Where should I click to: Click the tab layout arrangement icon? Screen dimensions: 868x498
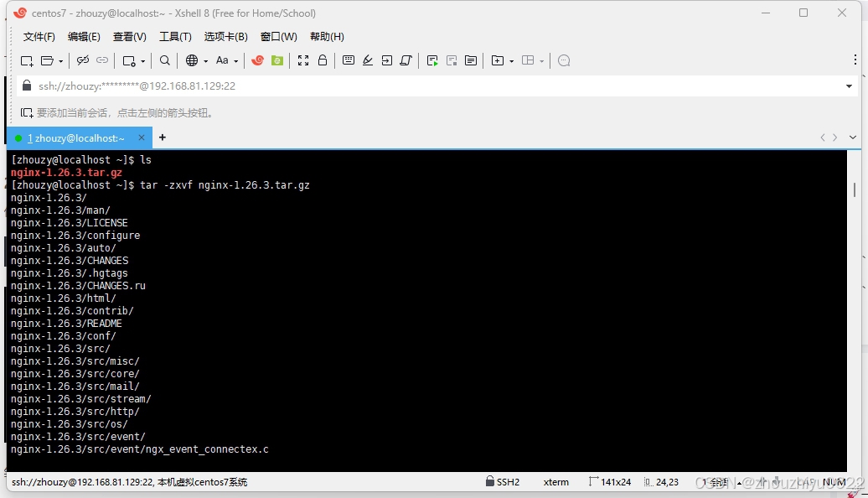click(x=528, y=60)
